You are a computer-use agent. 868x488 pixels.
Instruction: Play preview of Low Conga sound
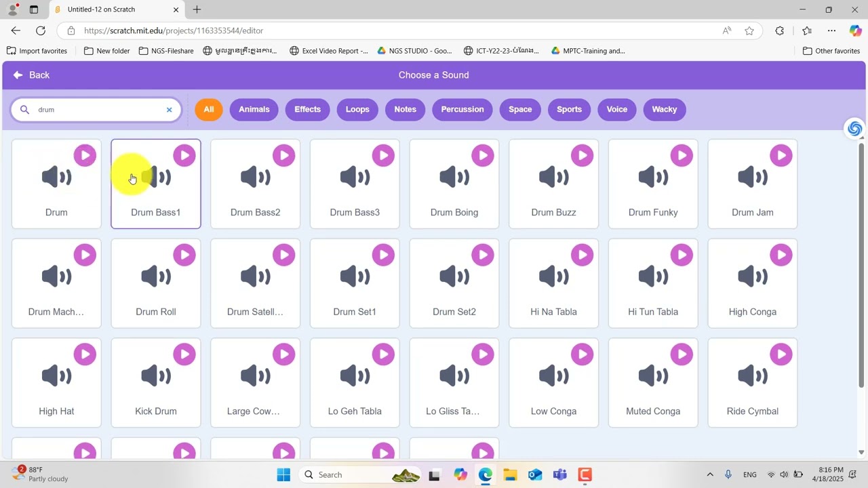click(582, 354)
